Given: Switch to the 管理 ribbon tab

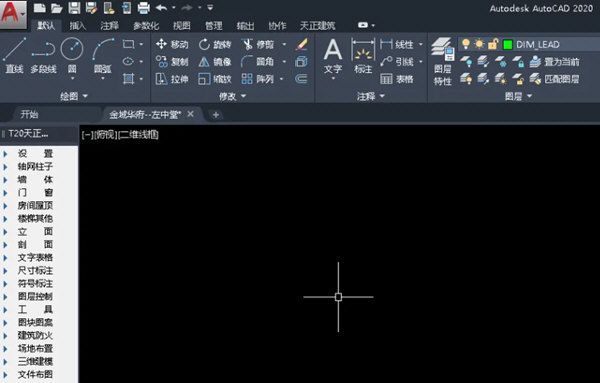Looking at the screenshot, I should click(x=214, y=25).
